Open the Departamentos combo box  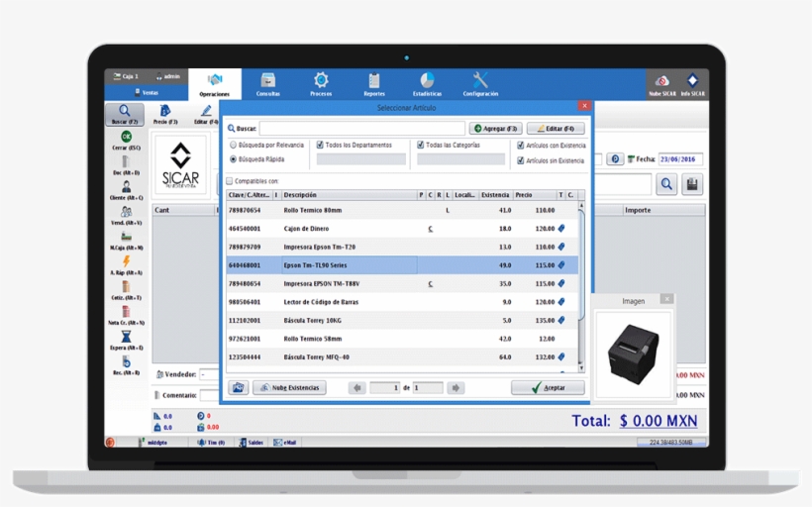click(360, 158)
